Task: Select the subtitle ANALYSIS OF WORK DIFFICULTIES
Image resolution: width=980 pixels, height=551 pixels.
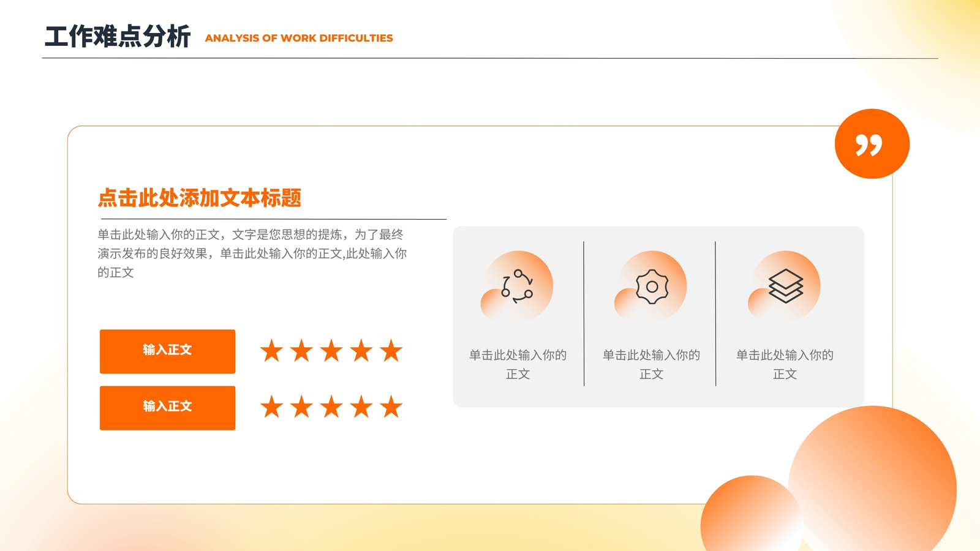Action: [x=299, y=38]
